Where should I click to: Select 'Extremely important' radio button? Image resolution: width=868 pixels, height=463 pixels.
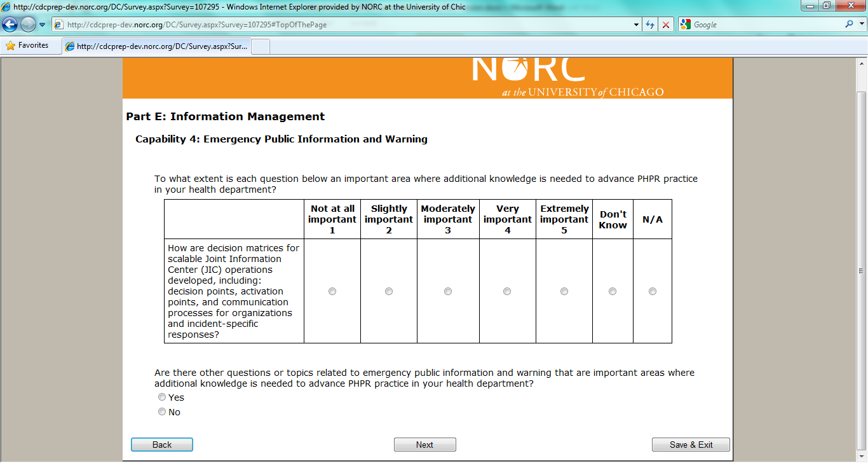(564, 291)
